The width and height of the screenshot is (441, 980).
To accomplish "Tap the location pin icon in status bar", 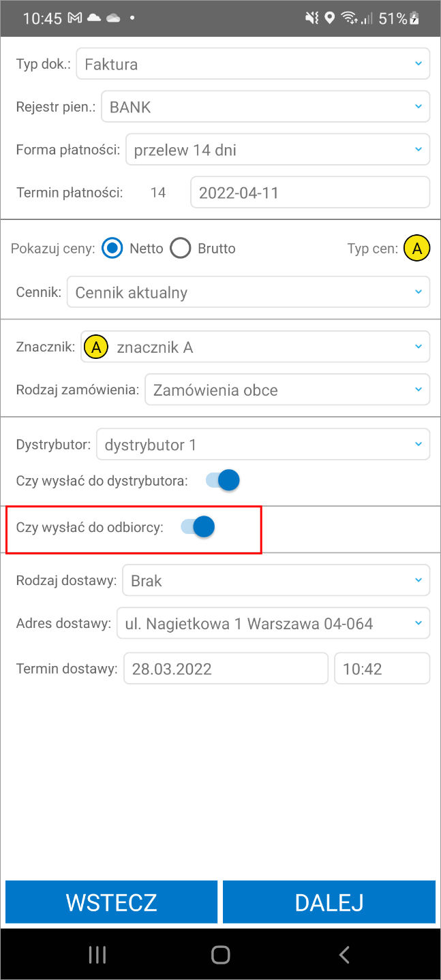I will click(330, 18).
